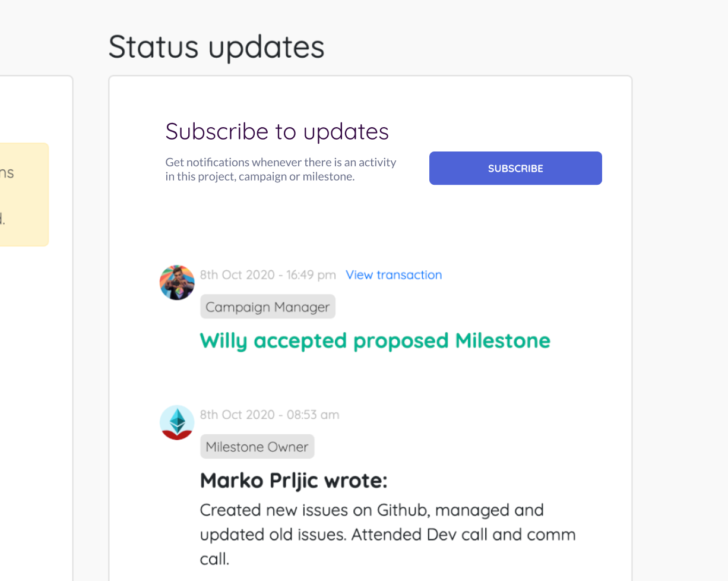The height and width of the screenshot is (581, 728).
Task: Click the word Milestone in the green title
Action: 503,340
